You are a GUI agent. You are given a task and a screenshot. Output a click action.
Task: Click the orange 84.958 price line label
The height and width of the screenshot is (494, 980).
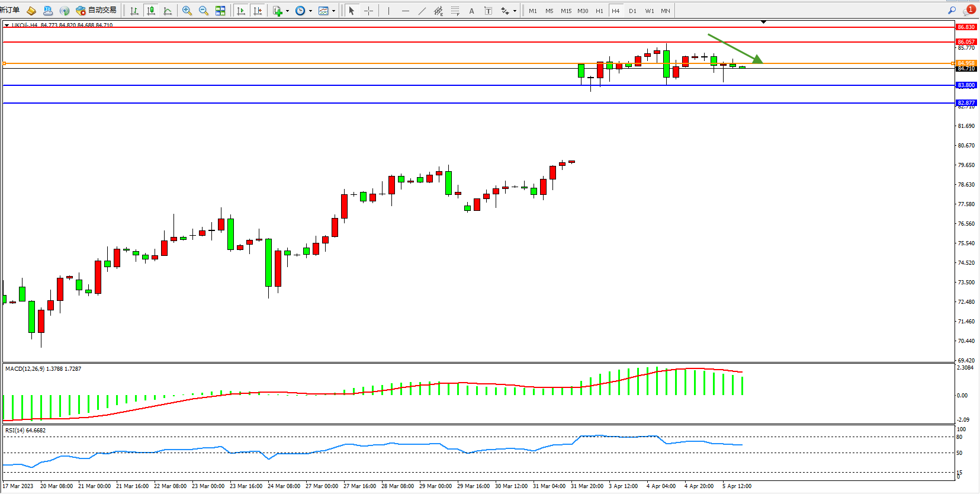[966, 63]
